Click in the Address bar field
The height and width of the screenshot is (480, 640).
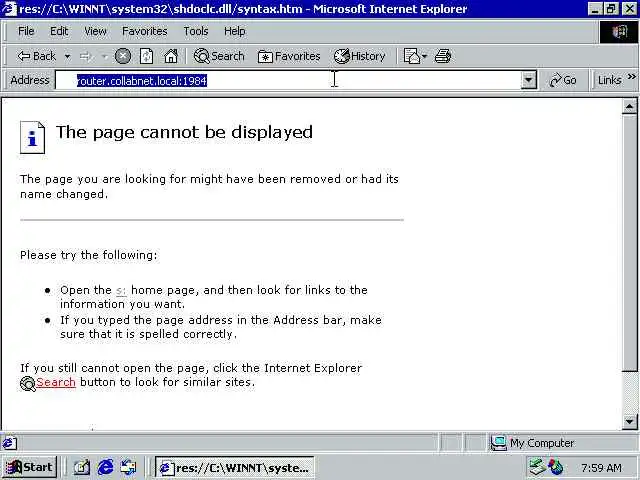288,80
